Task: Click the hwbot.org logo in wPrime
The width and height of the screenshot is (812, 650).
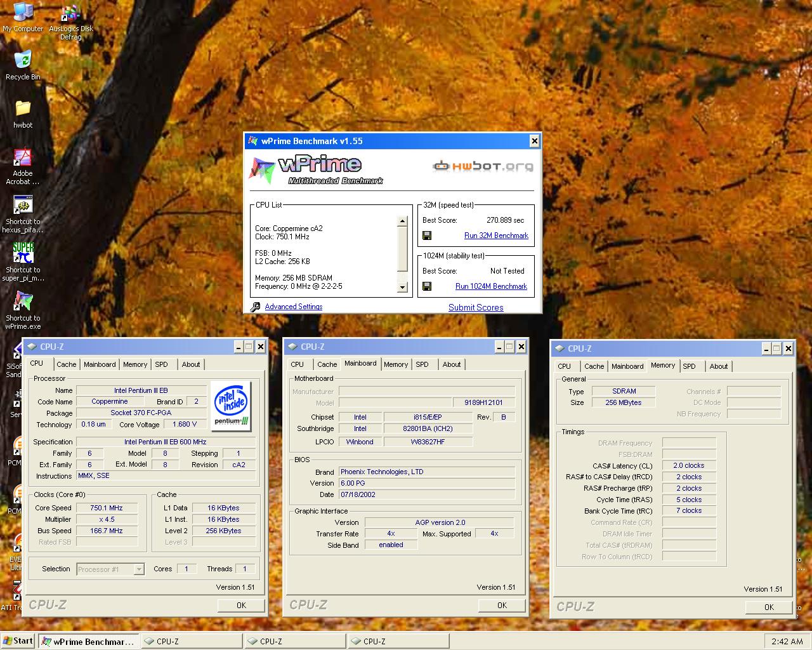Action: [x=483, y=166]
